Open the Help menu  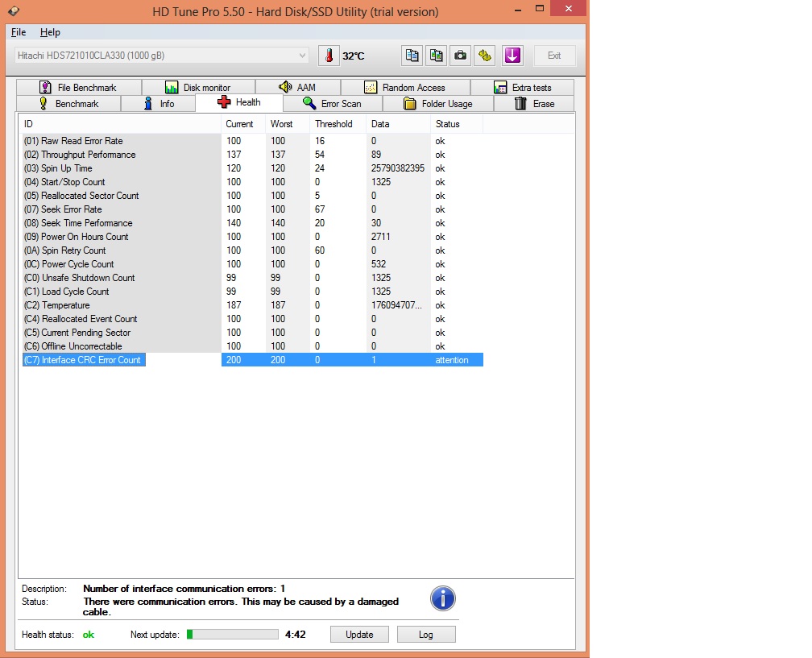pyautogui.click(x=50, y=32)
